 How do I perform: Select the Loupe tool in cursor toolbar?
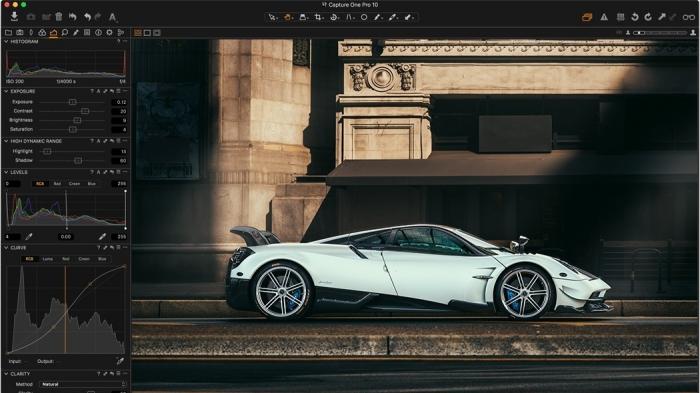click(303, 17)
